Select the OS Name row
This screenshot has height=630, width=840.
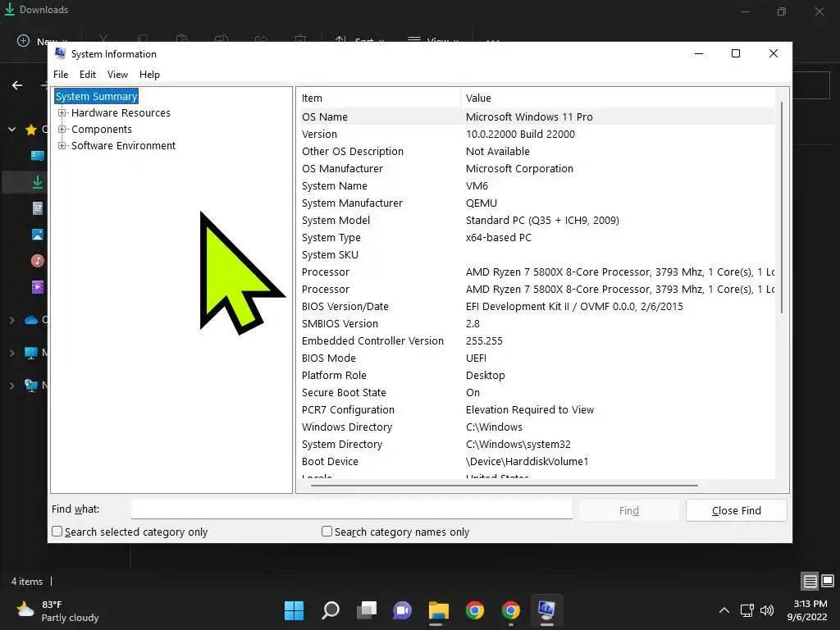[x=536, y=116]
